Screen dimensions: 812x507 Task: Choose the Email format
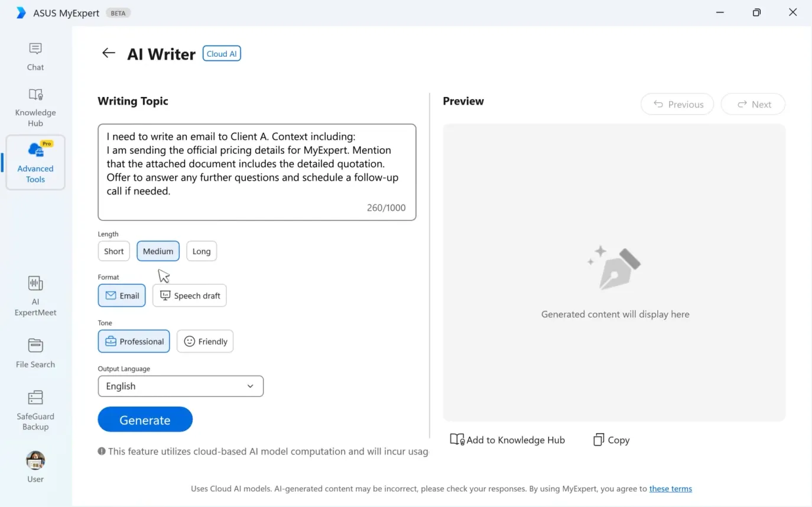122,295
